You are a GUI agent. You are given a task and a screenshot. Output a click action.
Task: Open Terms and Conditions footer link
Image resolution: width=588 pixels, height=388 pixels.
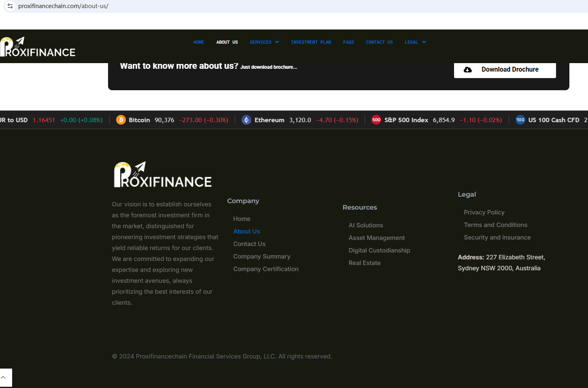click(x=495, y=225)
